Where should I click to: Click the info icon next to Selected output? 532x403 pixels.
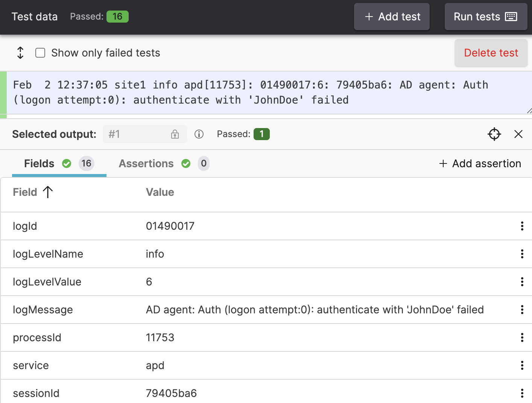coord(199,134)
